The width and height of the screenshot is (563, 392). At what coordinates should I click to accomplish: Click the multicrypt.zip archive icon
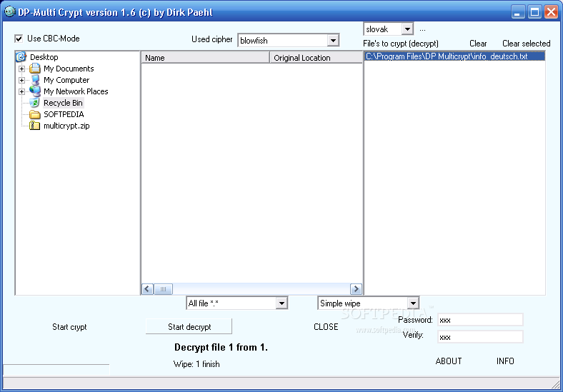(x=35, y=126)
